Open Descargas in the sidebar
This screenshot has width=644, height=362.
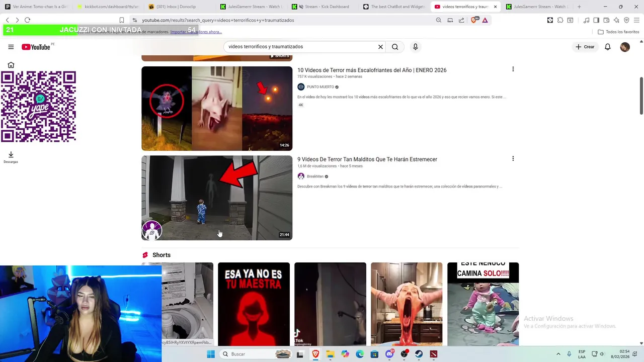click(x=11, y=157)
